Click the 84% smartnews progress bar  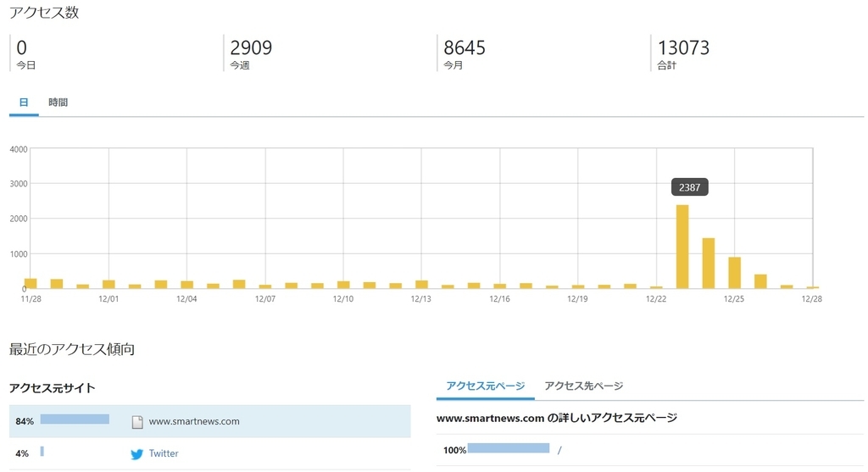pyautogui.click(x=75, y=419)
